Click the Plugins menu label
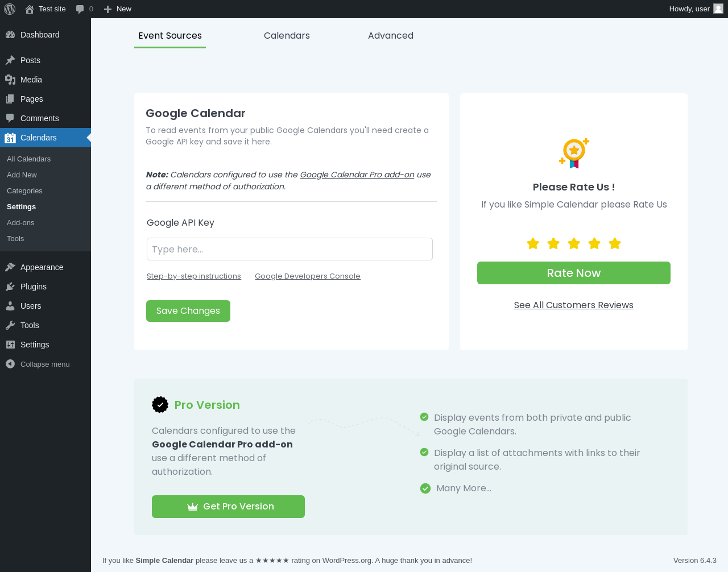The height and width of the screenshot is (572, 728). (34, 287)
